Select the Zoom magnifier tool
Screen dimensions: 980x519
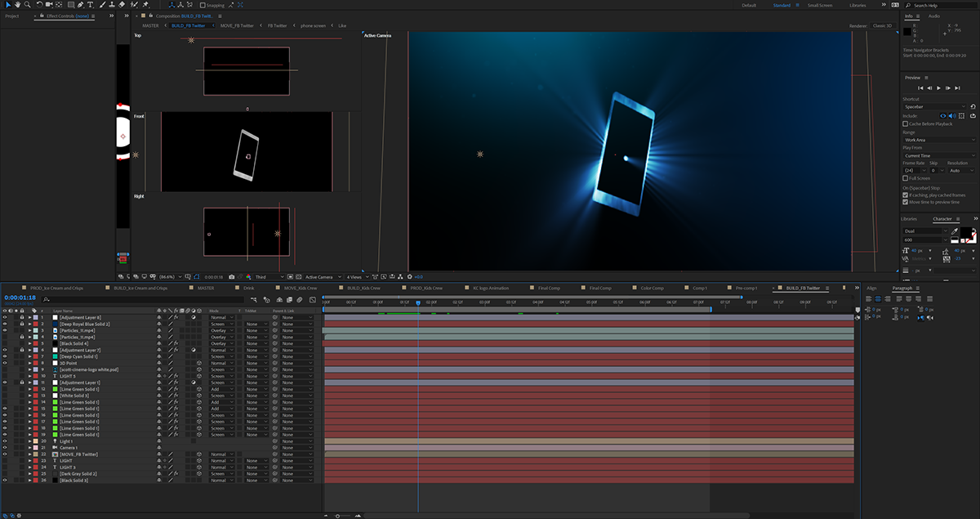[27, 4]
